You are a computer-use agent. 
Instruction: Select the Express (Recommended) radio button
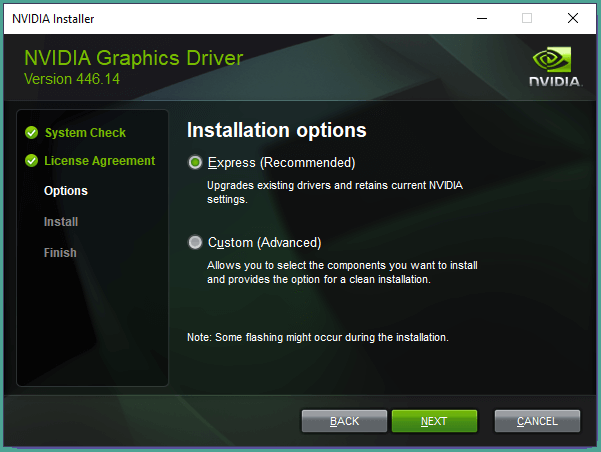(x=195, y=162)
